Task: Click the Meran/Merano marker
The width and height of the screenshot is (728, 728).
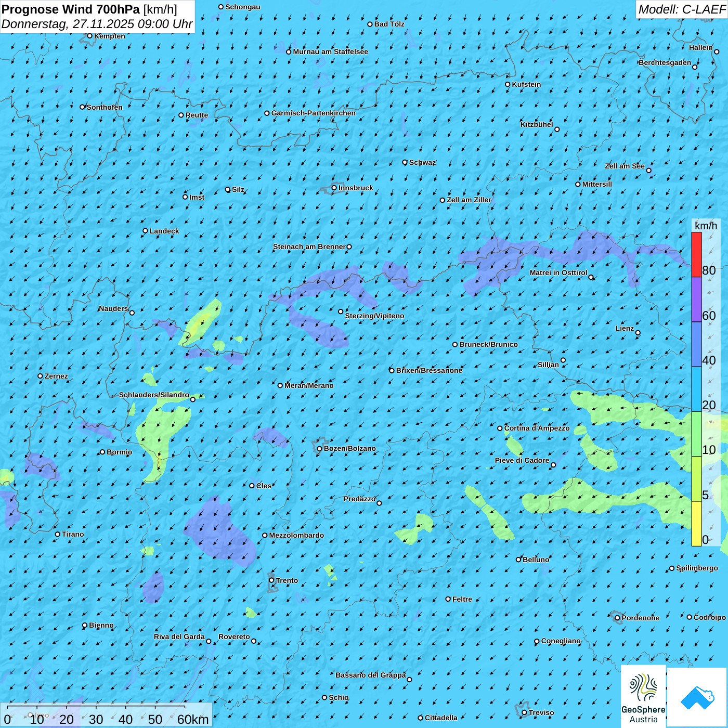Action: (x=280, y=385)
